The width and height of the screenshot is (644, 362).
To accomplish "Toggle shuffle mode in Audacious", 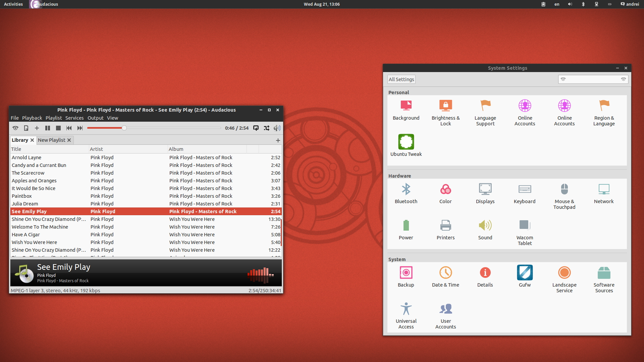I will pos(267,128).
